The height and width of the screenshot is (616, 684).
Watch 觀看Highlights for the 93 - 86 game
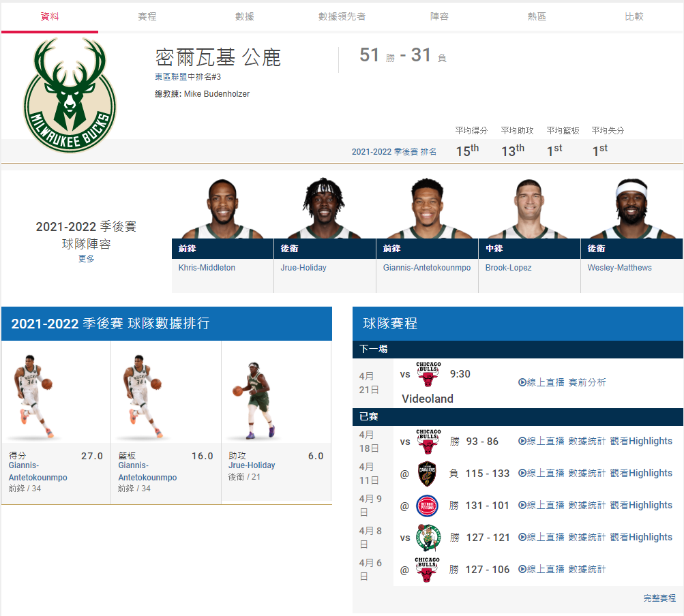click(641, 441)
